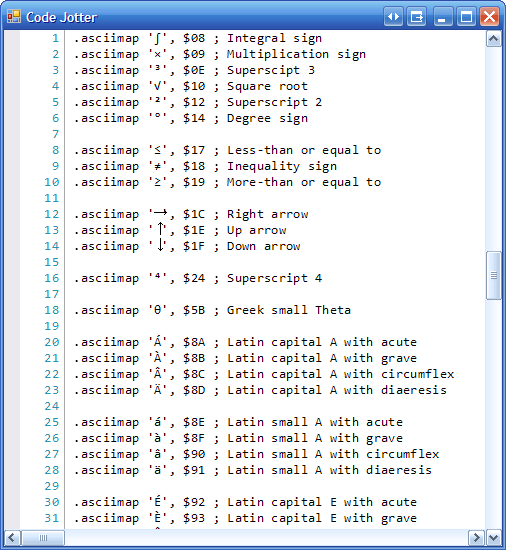Click the vertical scrollbar up arrow
The height and width of the screenshot is (550, 506).
click(494, 39)
